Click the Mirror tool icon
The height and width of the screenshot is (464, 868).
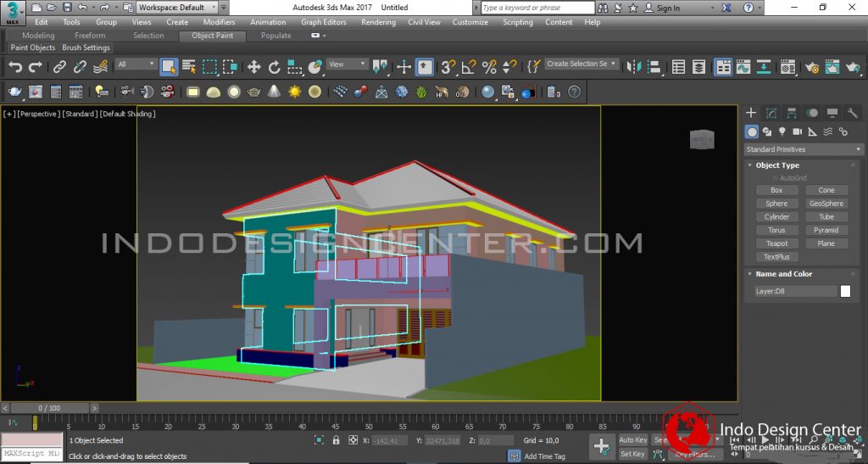pyautogui.click(x=633, y=67)
